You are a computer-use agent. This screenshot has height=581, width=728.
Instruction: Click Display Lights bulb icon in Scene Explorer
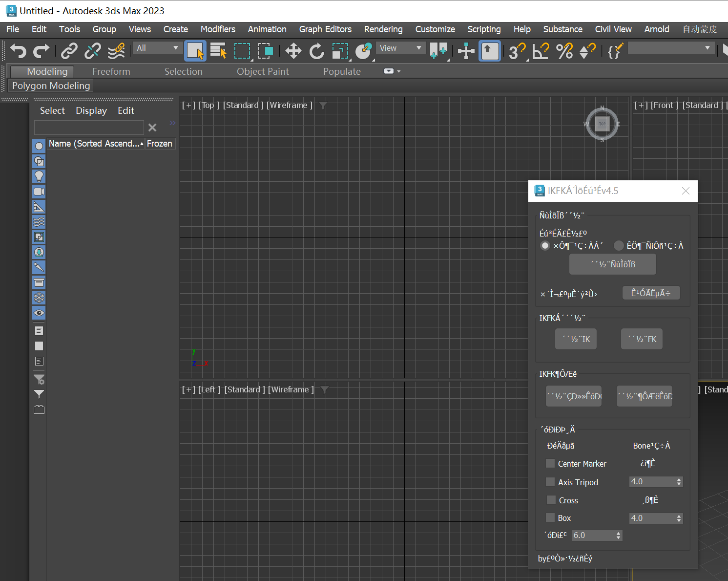[39, 176]
